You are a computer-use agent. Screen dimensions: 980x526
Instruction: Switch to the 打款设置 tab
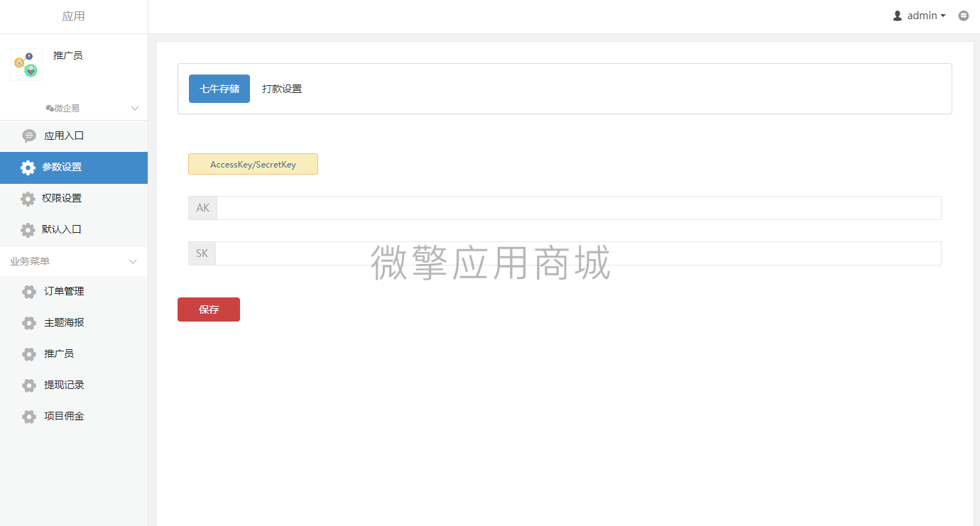[282, 89]
